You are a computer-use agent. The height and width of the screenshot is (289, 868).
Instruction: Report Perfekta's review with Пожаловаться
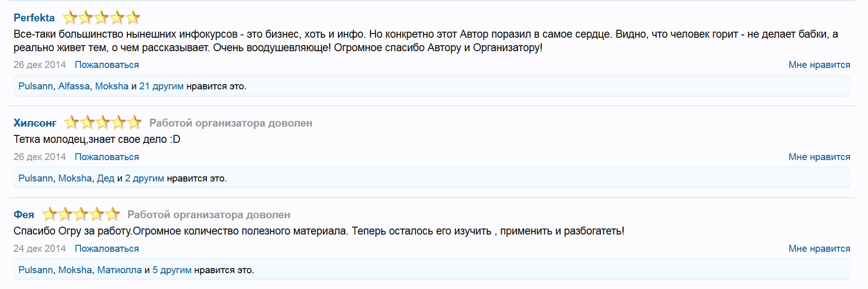coord(106,65)
